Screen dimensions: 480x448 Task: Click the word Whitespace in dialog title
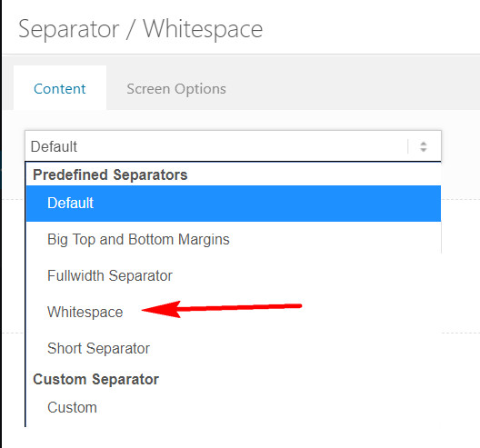click(x=203, y=30)
